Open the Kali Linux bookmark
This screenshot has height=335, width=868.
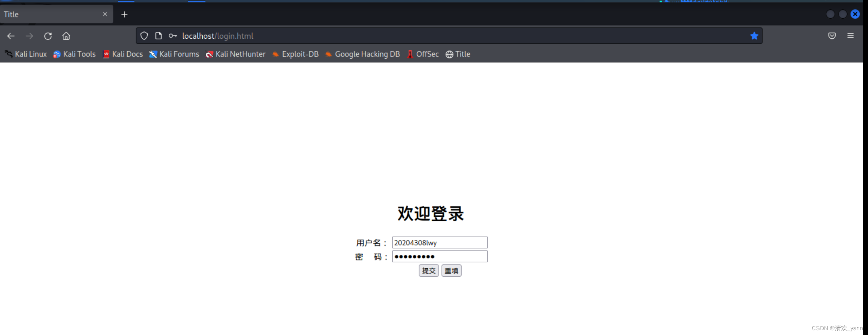click(x=26, y=54)
